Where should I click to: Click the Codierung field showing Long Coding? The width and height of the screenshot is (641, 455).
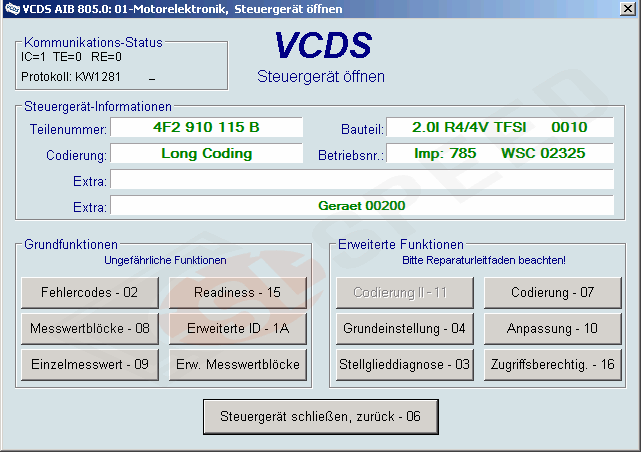coord(206,153)
